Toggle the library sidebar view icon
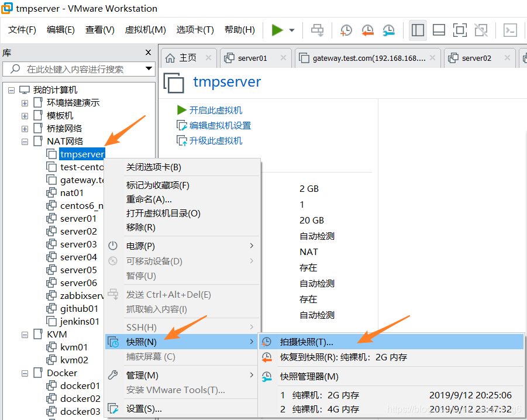The height and width of the screenshot is (420, 527). coord(418,30)
